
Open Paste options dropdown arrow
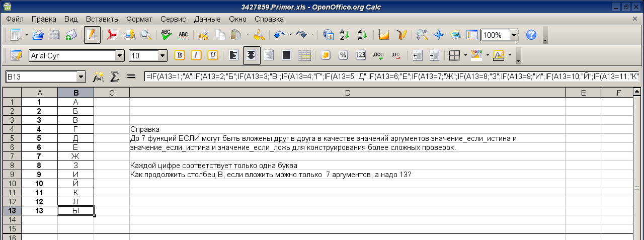[x=247, y=35]
